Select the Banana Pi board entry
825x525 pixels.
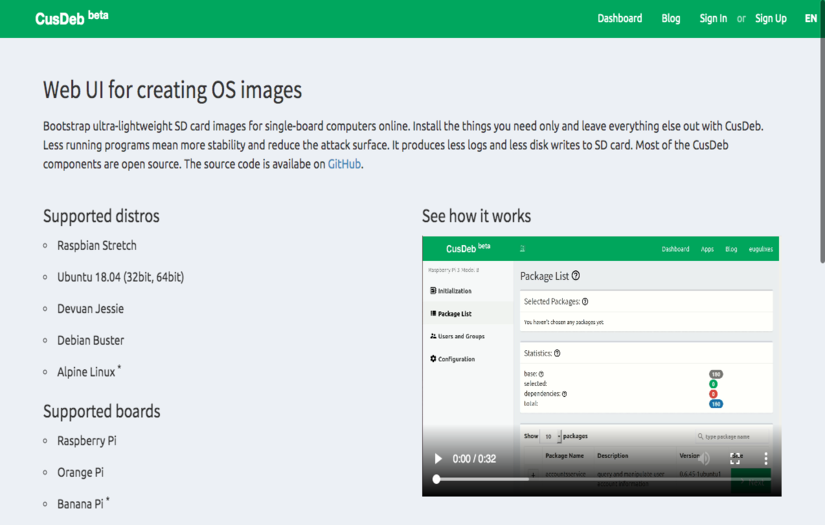(83, 503)
